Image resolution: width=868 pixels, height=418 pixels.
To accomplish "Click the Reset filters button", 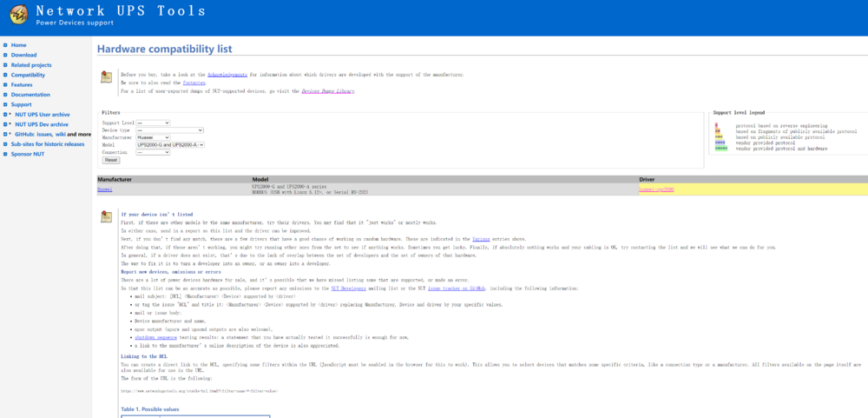I will 111,160.
